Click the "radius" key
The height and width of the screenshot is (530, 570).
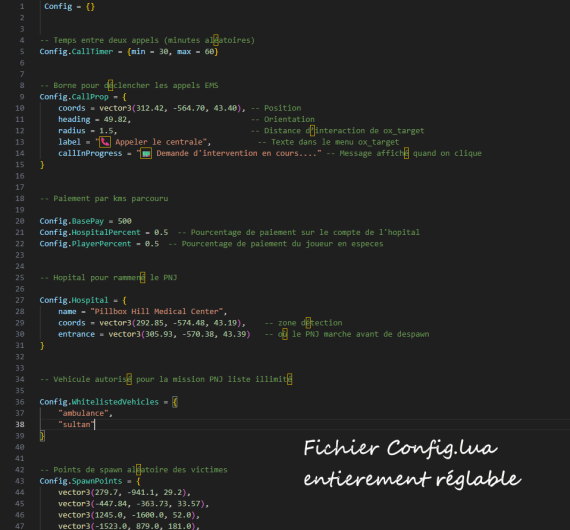tap(72, 131)
